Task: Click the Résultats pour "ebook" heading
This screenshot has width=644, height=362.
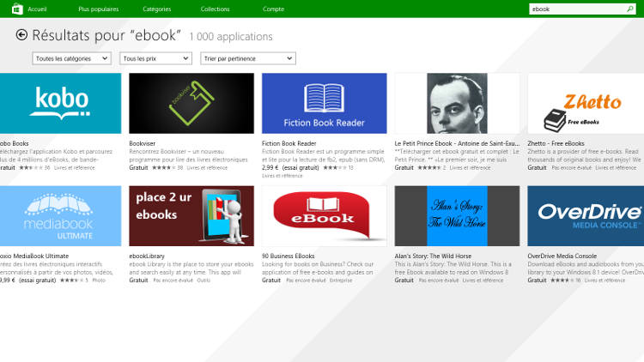Action: (x=106, y=35)
